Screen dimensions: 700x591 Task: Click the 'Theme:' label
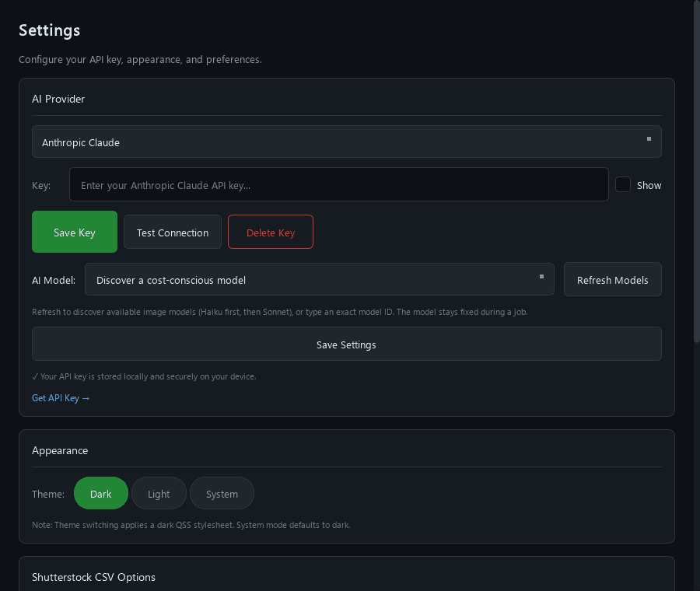48,494
